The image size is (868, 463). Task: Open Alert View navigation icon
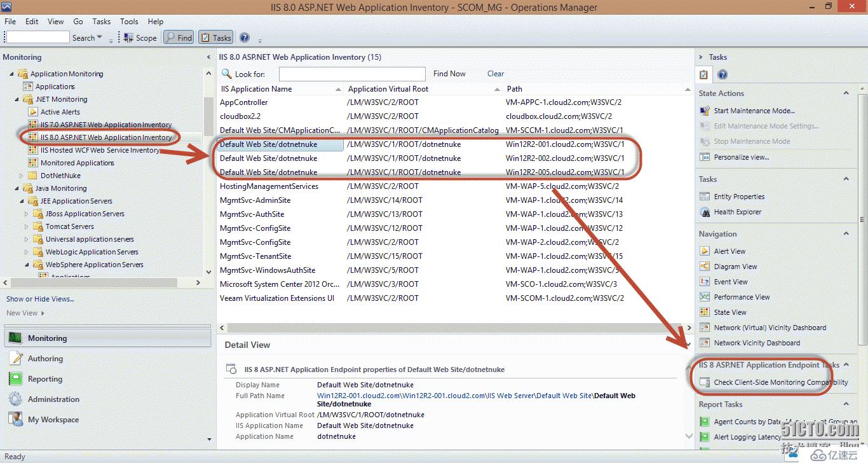point(705,251)
